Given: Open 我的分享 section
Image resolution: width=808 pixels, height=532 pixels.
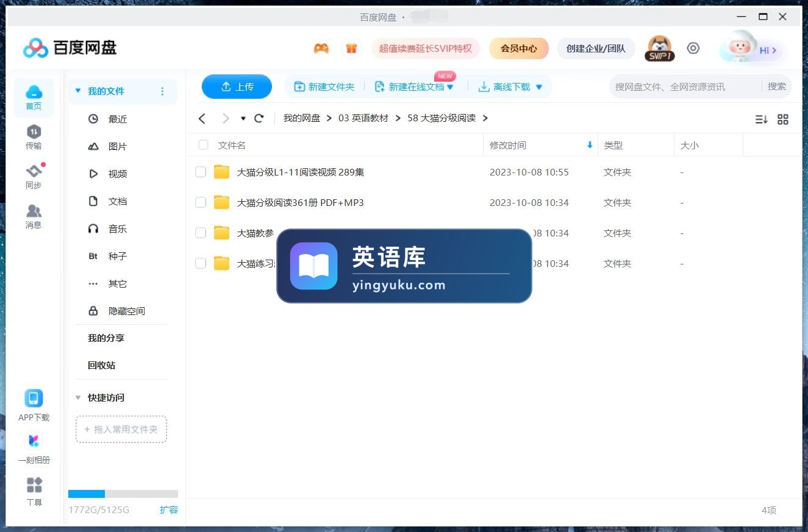Looking at the screenshot, I should (x=106, y=338).
